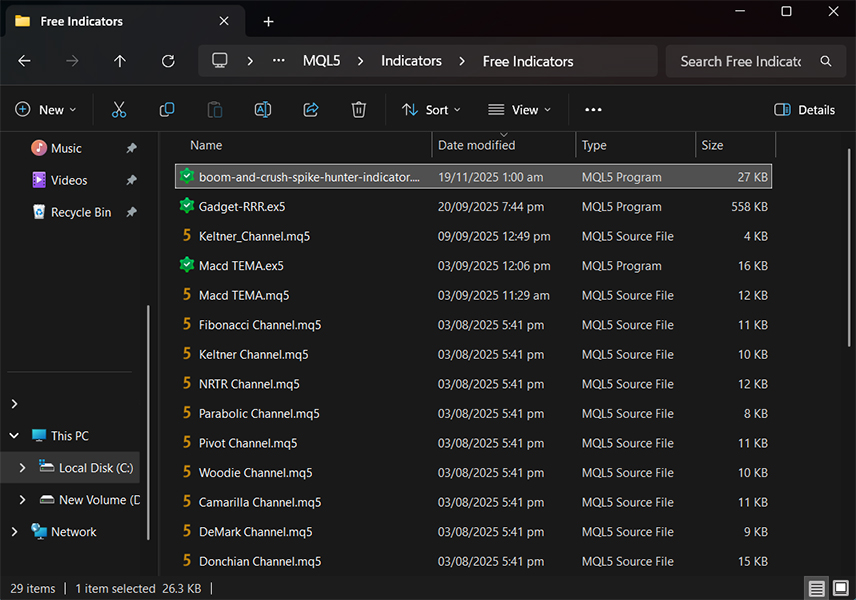Click the Copy icon in toolbar
The height and width of the screenshot is (600, 856).
click(167, 110)
